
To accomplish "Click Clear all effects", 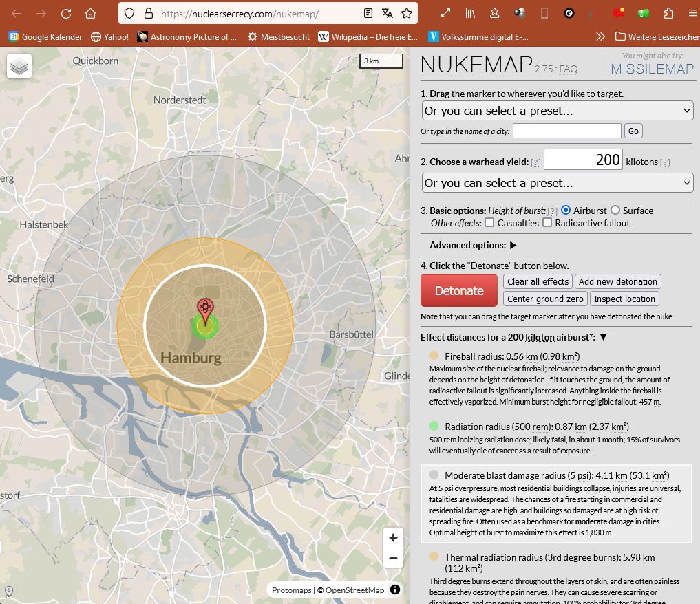I will point(538,281).
